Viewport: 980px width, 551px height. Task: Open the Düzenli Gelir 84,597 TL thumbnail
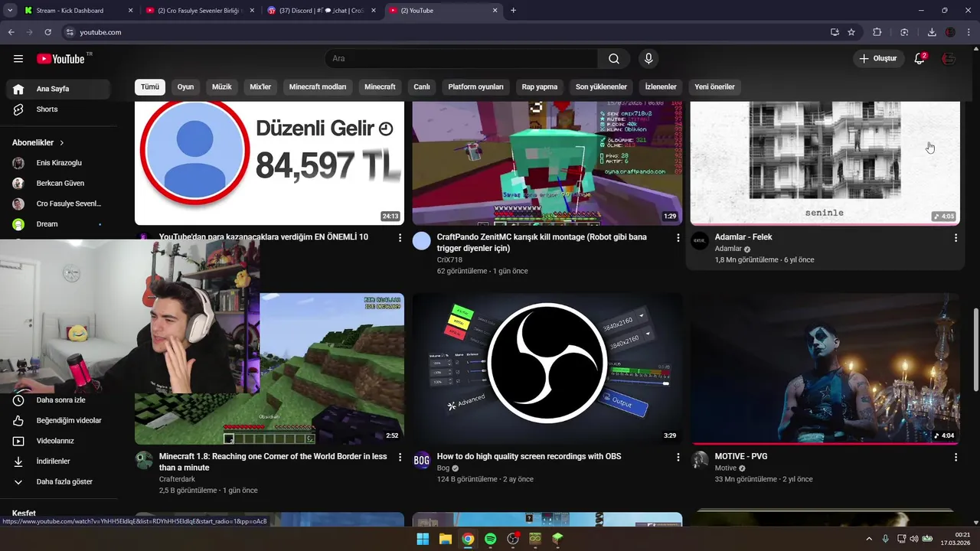point(269,163)
